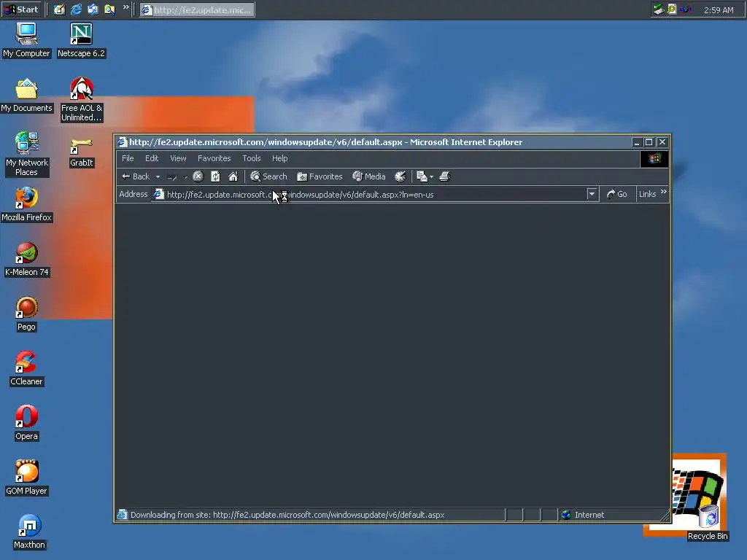Select the GOM Player desktop shortcut
The height and width of the screenshot is (560, 747).
27,478
